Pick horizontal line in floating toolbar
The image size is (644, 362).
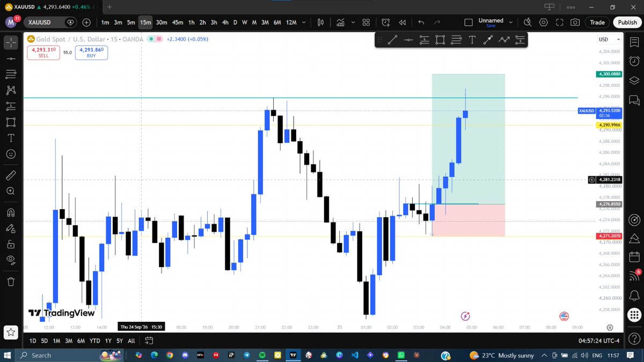click(x=408, y=39)
